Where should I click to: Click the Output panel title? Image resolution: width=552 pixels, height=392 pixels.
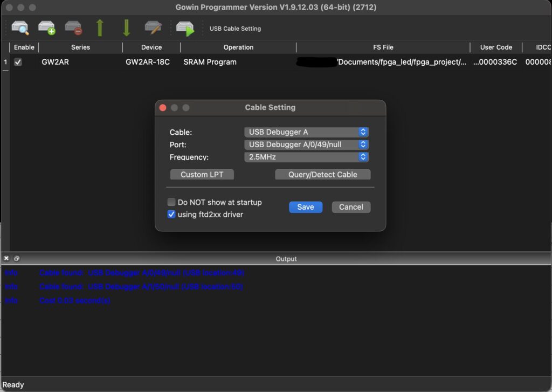click(286, 259)
